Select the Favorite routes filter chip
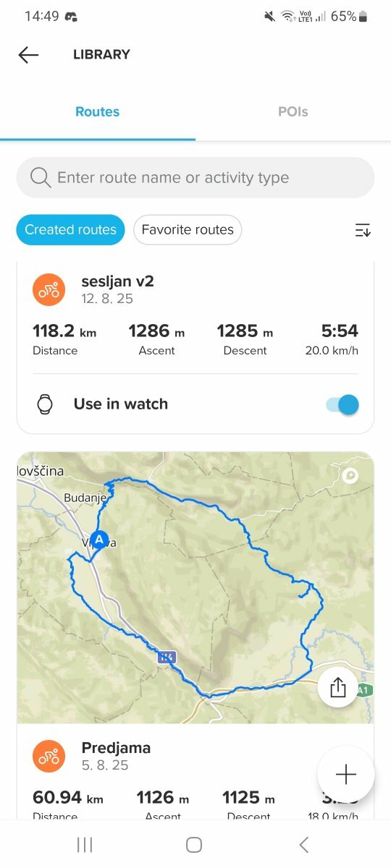The height and width of the screenshot is (868, 391). [188, 230]
